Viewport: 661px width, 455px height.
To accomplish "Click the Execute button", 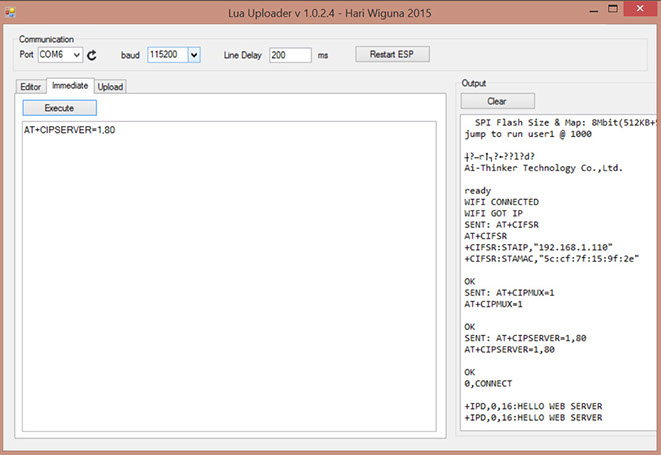I will pos(59,108).
